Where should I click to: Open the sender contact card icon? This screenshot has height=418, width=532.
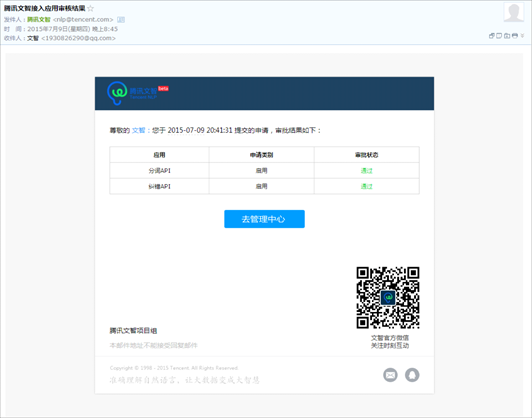pyautogui.click(x=121, y=20)
